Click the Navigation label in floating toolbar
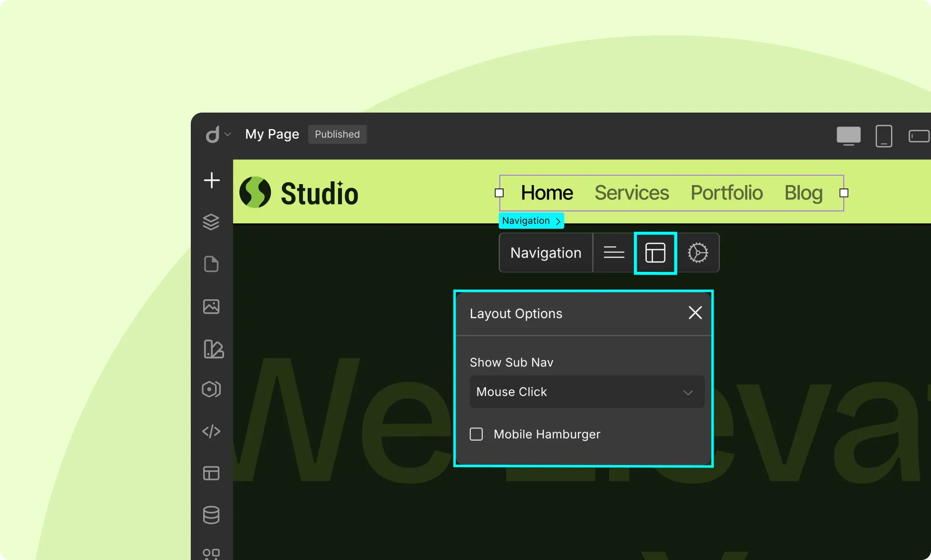 [x=546, y=252]
